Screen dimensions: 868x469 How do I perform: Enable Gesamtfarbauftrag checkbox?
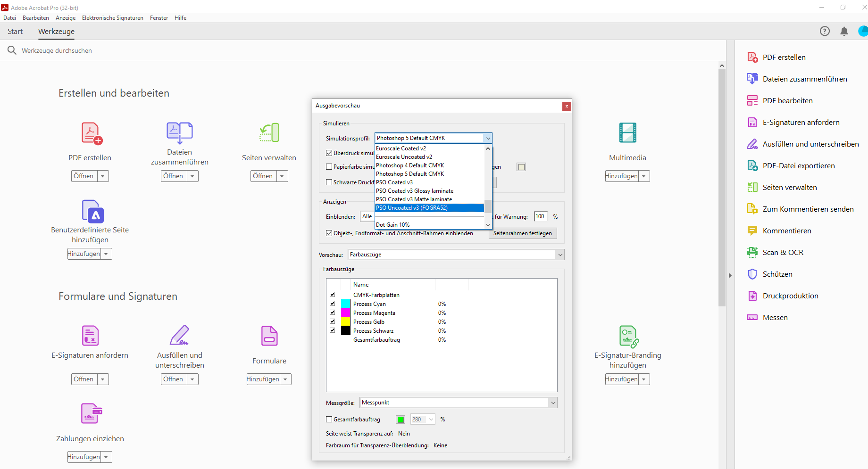pos(329,420)
